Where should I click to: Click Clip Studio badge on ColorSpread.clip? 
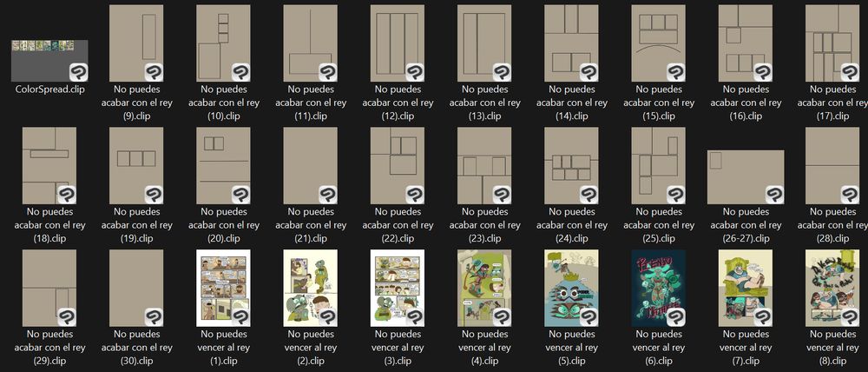click(79, 73)
